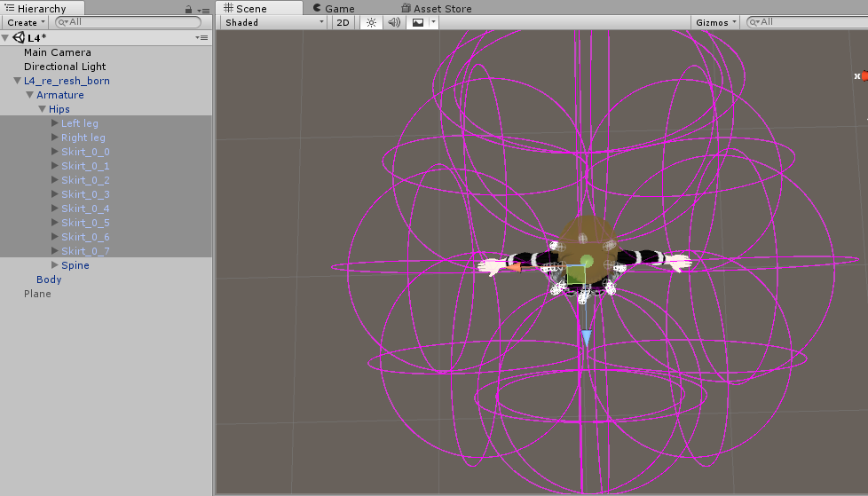Expand the Left leg node
Viewport: 868px width, 496px height.
55,123
